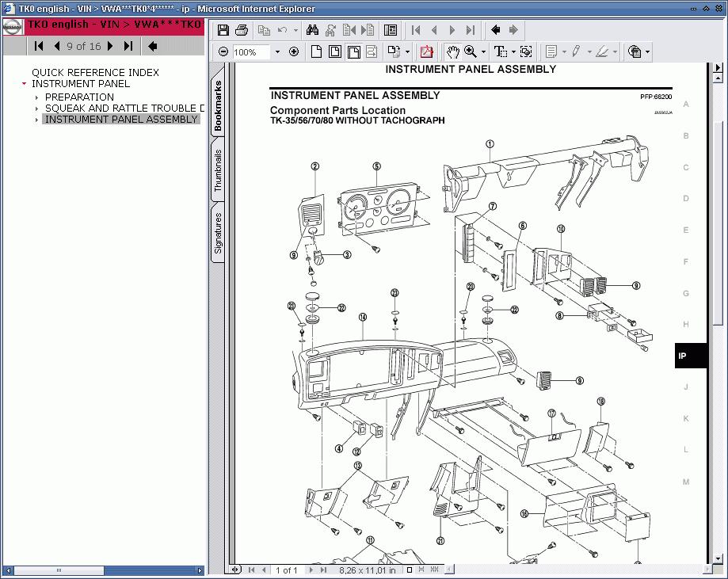Open undo dropdown arrow
This screenshot has width=728, height=579.
click(x=295, y=31)
